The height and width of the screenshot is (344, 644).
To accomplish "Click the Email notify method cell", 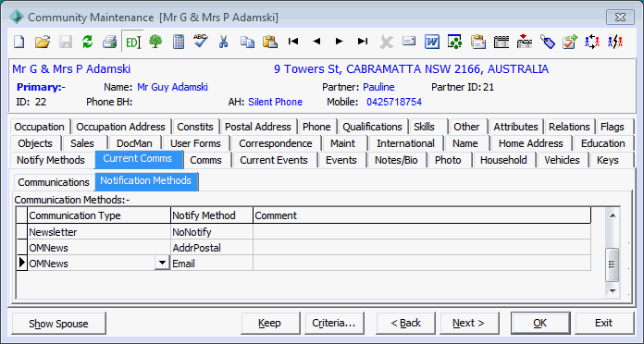I will 212,264.
